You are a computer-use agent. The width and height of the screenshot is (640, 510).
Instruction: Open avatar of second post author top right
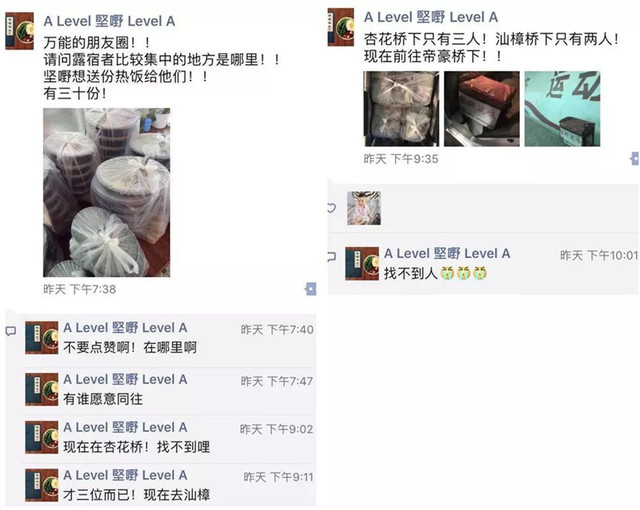(x=341, y=27)
